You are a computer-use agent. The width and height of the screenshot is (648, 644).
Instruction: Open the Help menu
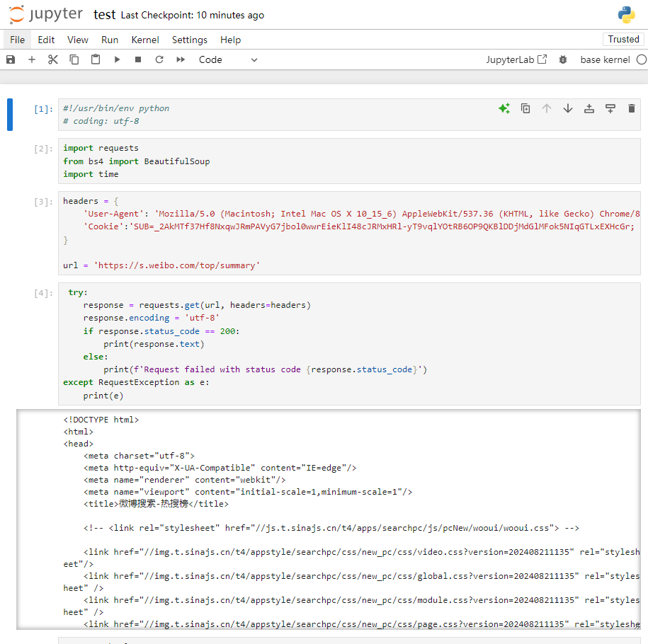coord(230,40)
